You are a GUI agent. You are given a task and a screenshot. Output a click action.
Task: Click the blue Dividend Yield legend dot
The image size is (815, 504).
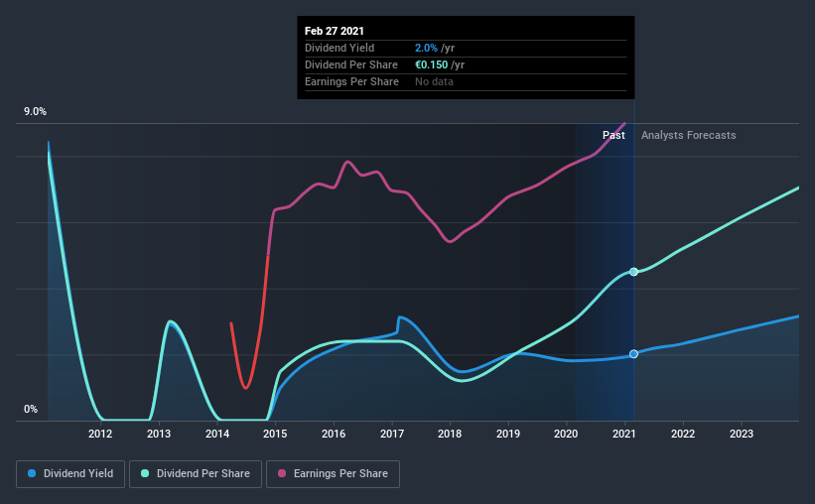pos(32,473)
